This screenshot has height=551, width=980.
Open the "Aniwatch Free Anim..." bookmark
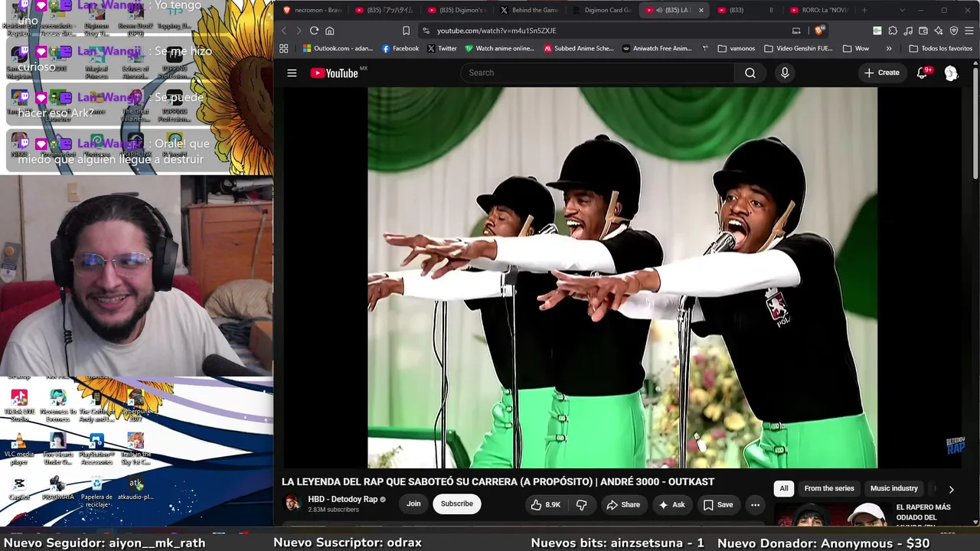tap(657, 48)
